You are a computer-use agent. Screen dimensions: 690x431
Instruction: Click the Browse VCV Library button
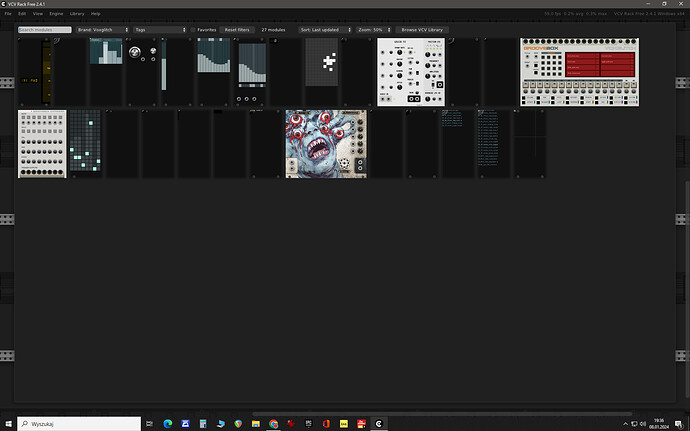[x=422, y=30]
